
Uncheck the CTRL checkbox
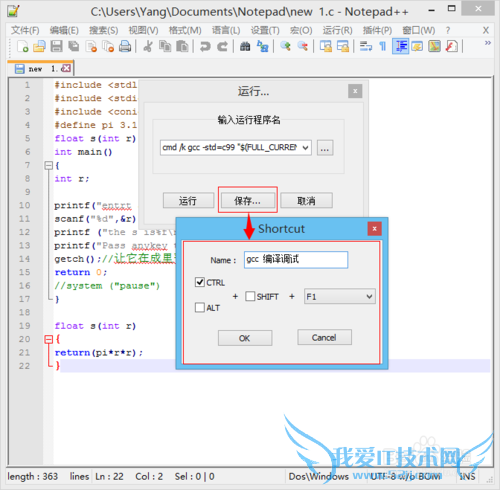tap(200, 282)
